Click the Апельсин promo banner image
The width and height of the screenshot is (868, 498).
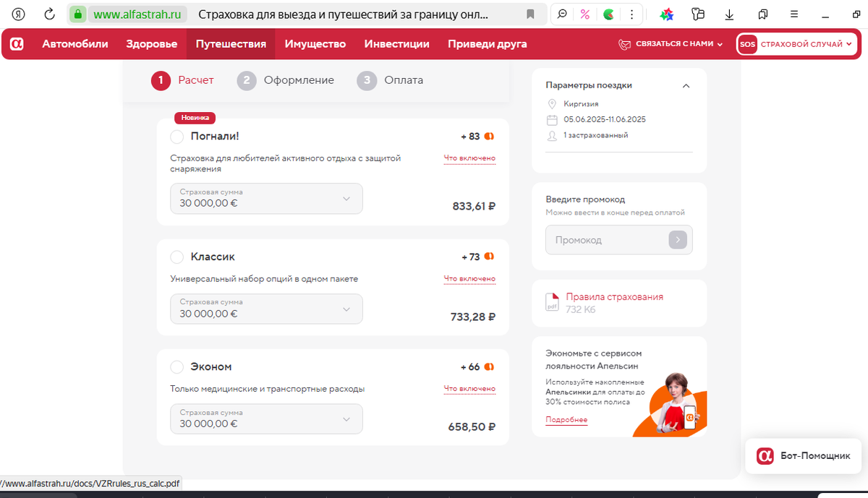669,405
